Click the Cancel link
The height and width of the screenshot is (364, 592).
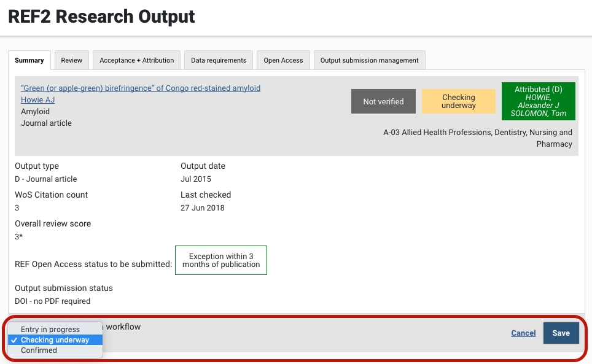point(523,333)
